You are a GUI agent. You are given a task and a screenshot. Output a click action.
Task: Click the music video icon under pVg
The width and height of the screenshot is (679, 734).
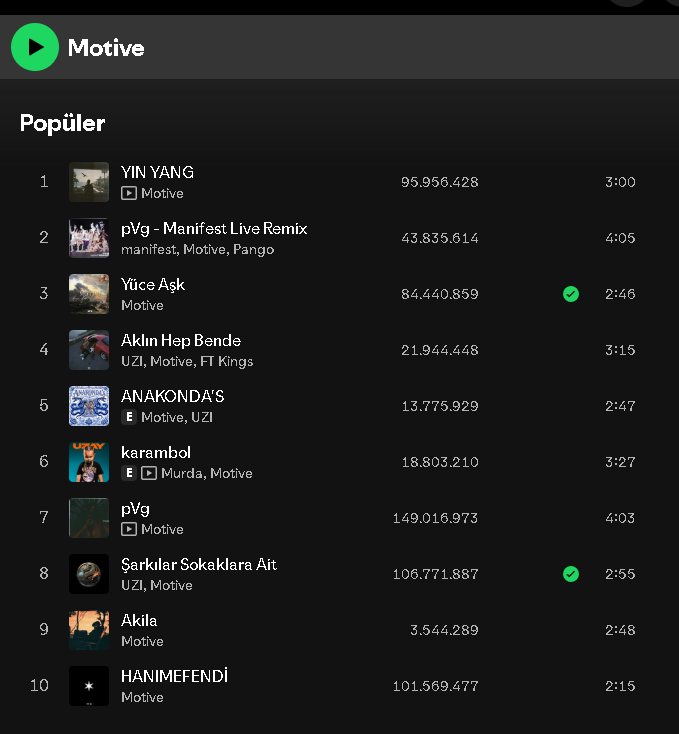(129, 529)
